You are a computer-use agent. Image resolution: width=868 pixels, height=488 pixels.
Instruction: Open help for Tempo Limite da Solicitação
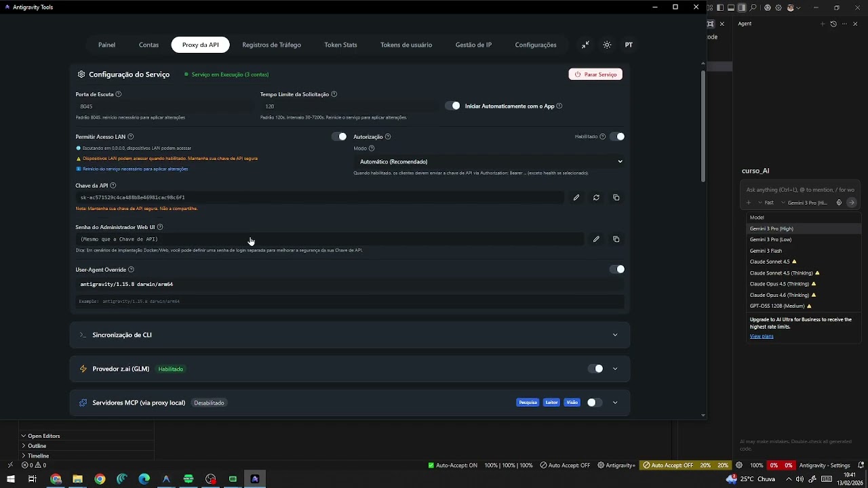[x=334, y=94]
